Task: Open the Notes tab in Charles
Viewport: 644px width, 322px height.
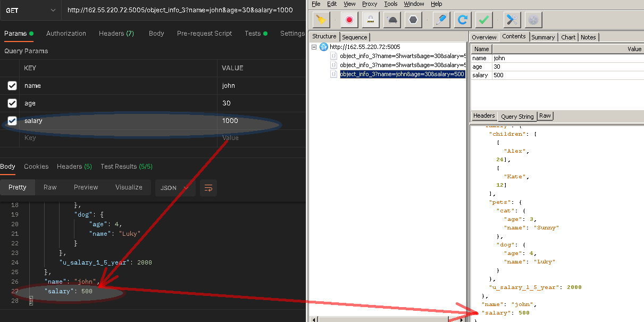Action: point(588,37)
